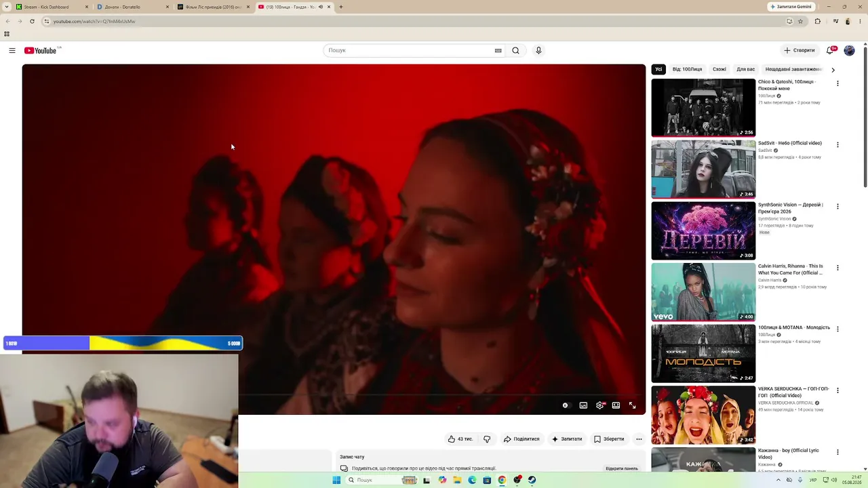This screenshot has height=488, width=868.
Task: Open options for Calvin Harris video
Action: click(837, 268)
